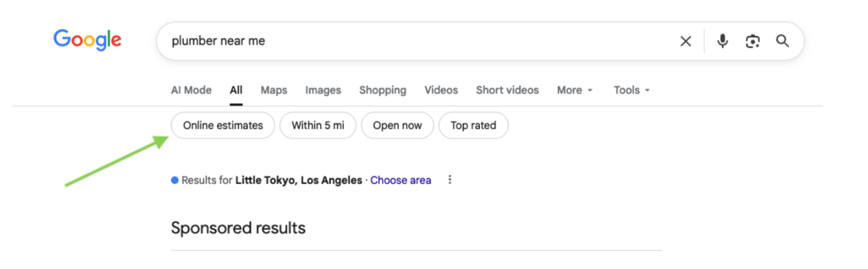Screen dimensions: 868x269
Task: Start voice search with microphone icon
Action: (x=723, y=41)
